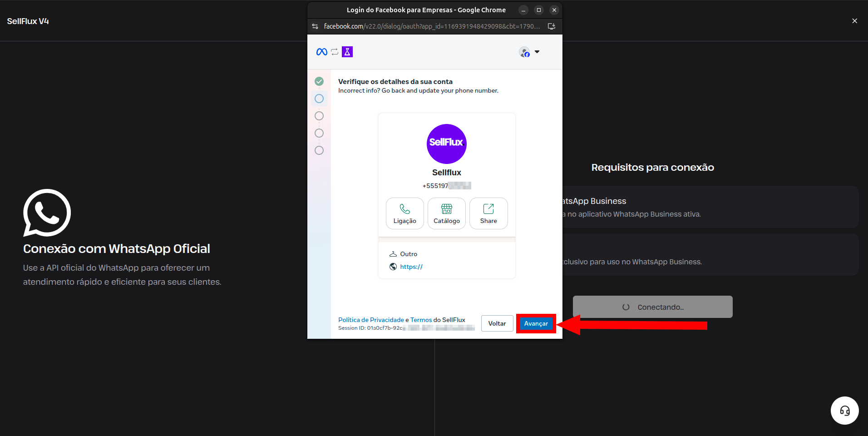Click the Outro category icon
This screenshot has width=868, height=436.
tap(393, 254)
